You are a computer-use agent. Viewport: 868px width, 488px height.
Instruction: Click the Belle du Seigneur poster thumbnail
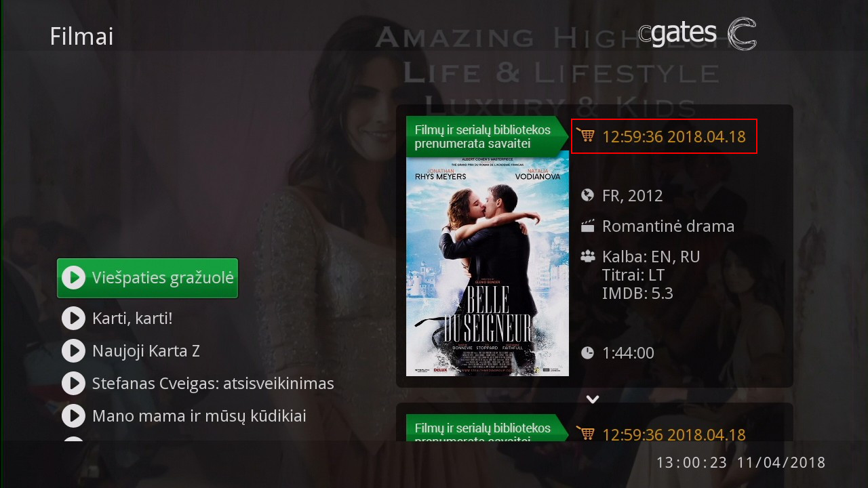click(x=488, y=263)
